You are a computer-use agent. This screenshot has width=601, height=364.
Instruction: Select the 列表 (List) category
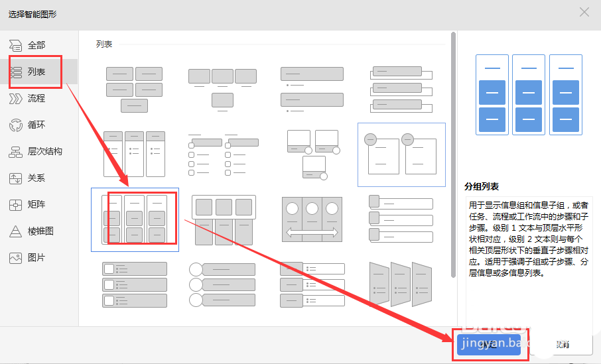(x=38, y=72)
